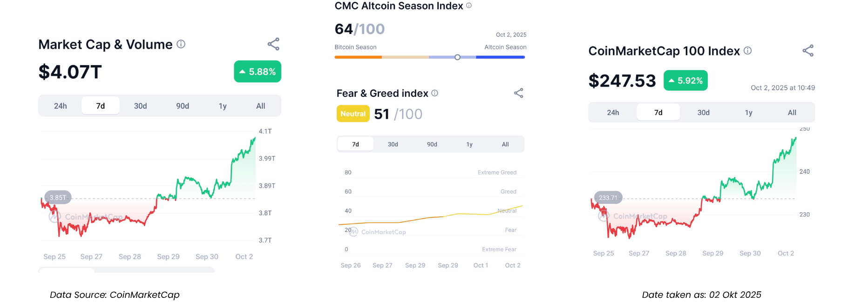
Task: Switch Market Cap chart to 90d
Action: pyautogui.click(x=183, y=106)
